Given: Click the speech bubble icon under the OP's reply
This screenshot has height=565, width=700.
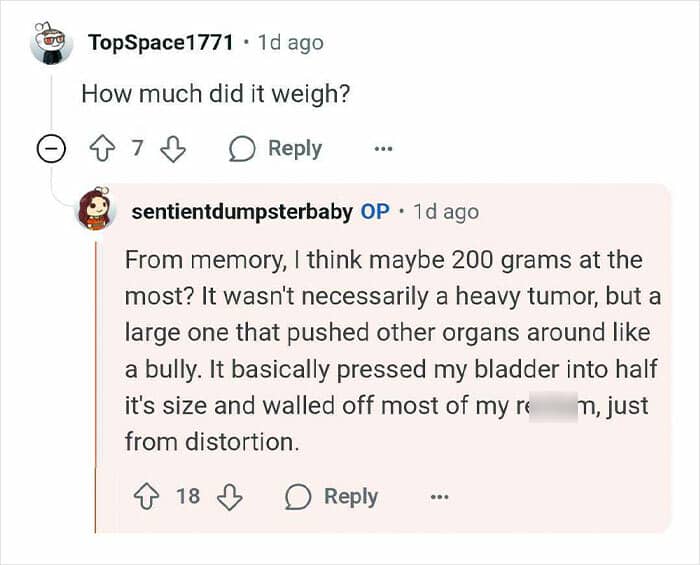Looking at the screenshot, I should [298, 497].
